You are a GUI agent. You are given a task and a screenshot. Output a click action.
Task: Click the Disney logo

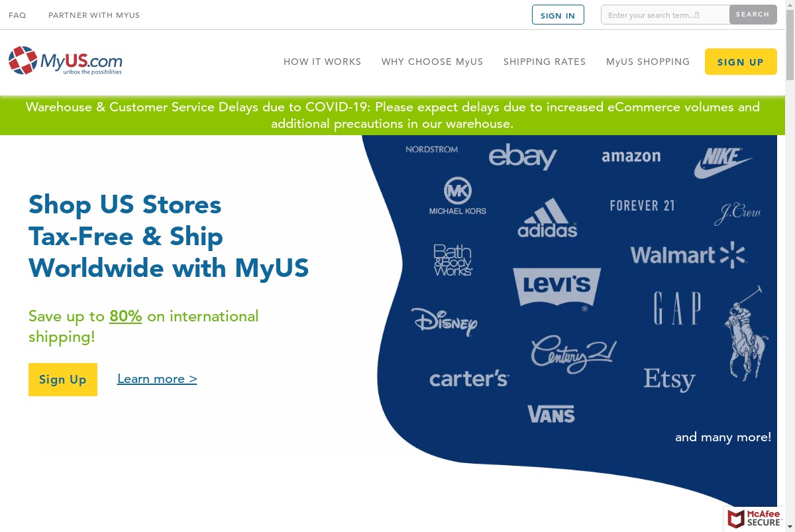click(x=444, y=321)
